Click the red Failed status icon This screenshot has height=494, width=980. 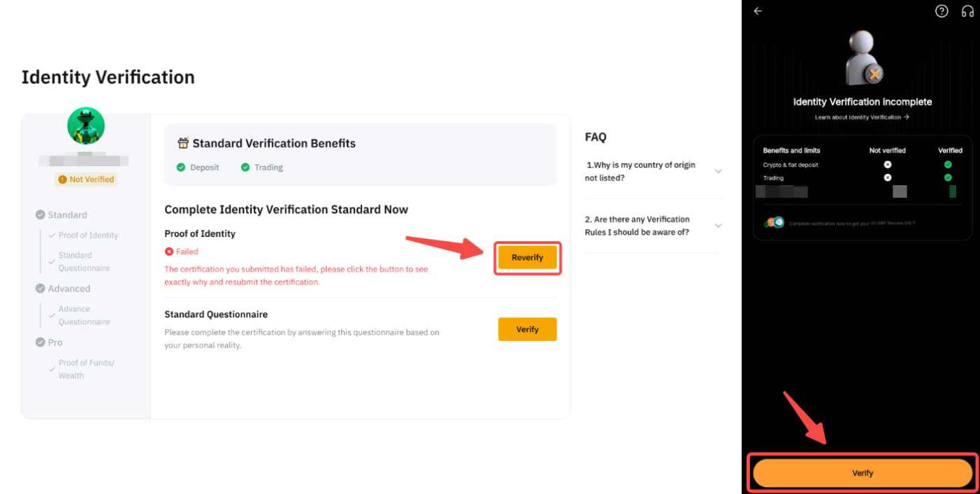coord(168,252)
